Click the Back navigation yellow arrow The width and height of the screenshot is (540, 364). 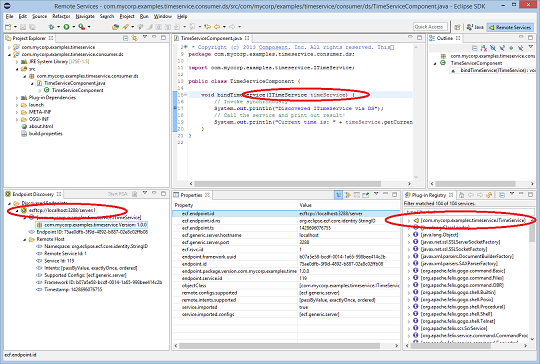click(x=217, y=27)
